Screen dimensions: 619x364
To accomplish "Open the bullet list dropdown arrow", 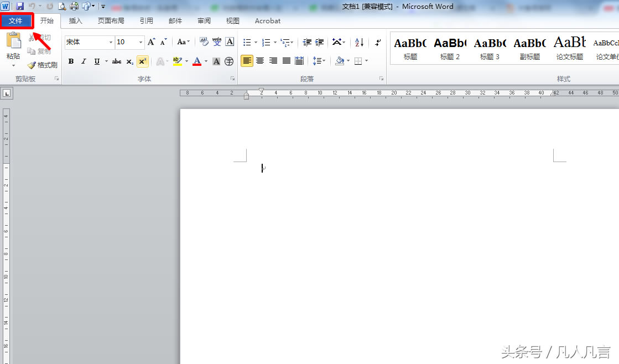I will coord(255,42).
